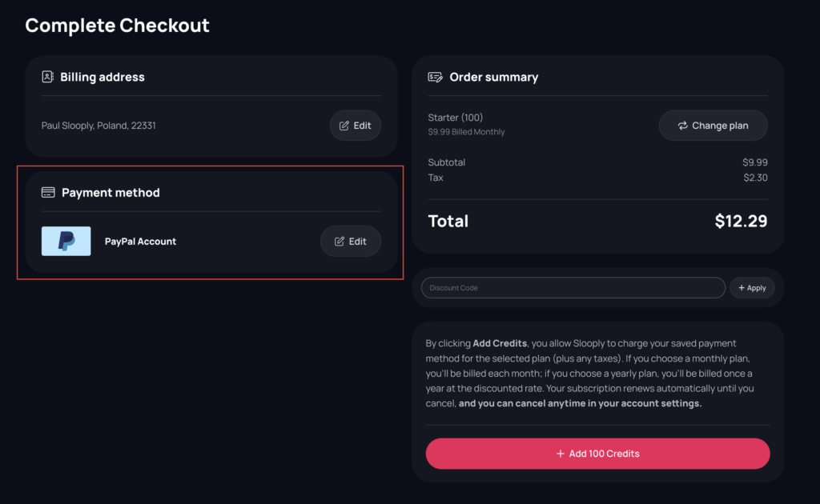Click the contact card icon beside Billing address
This screenshot has width=820, height=504.
tap(48, 77)
